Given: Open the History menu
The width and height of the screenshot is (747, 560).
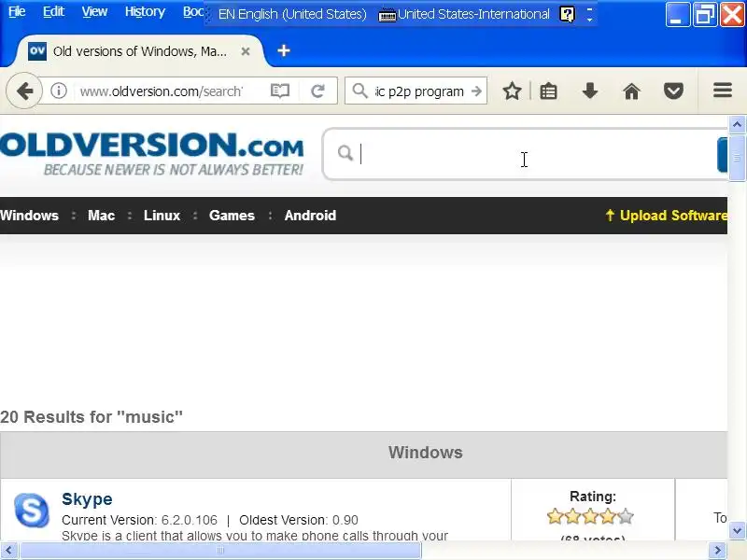Looking at the screenshot, I should pyautogui.click(x=145, y=11).
